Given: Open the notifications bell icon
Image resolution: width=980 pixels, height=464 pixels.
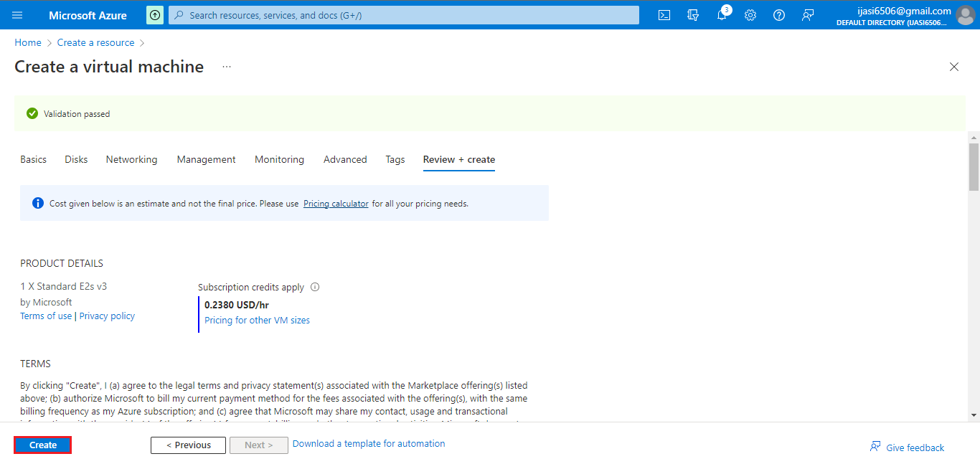Looking at the screenshot, I should click(x=722, y=15).
